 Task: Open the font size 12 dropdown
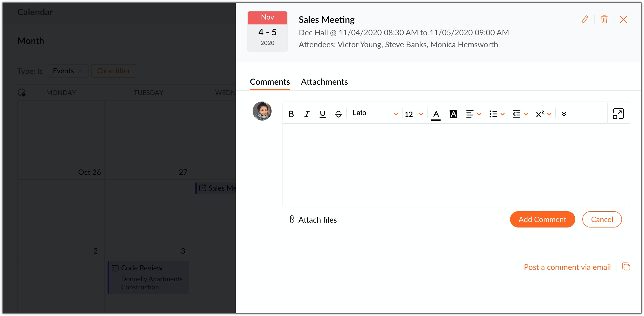tap(414, 114)
